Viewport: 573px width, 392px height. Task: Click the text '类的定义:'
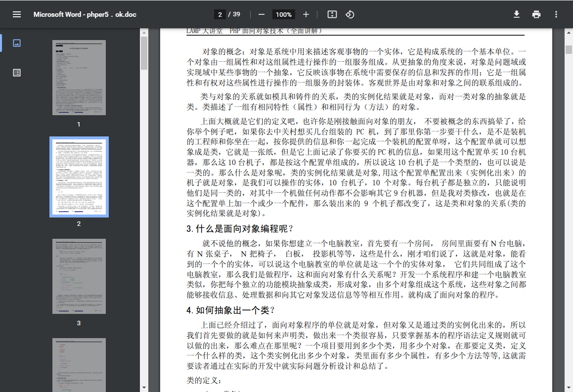click(204, 381)
